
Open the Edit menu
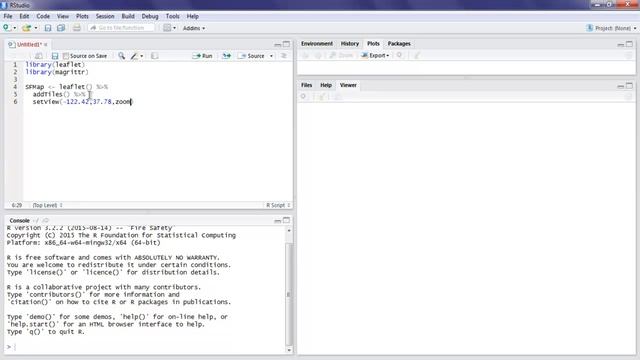[24, 16]
